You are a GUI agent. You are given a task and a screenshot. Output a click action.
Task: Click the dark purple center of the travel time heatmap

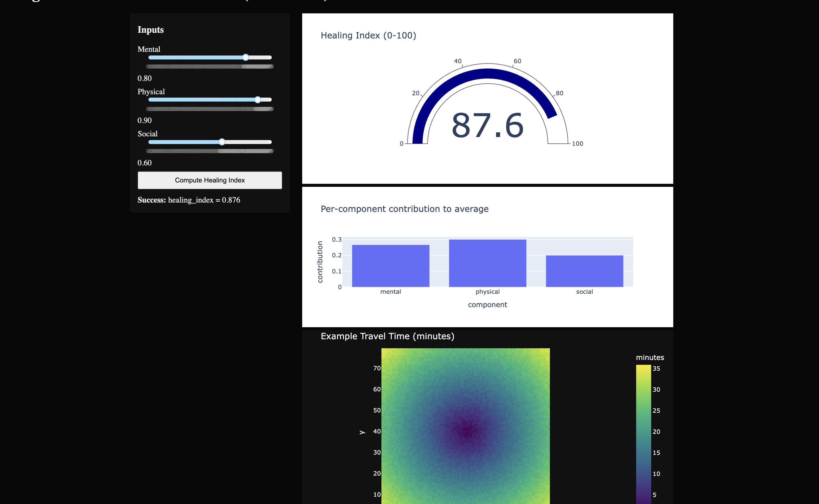coord(466,431)
